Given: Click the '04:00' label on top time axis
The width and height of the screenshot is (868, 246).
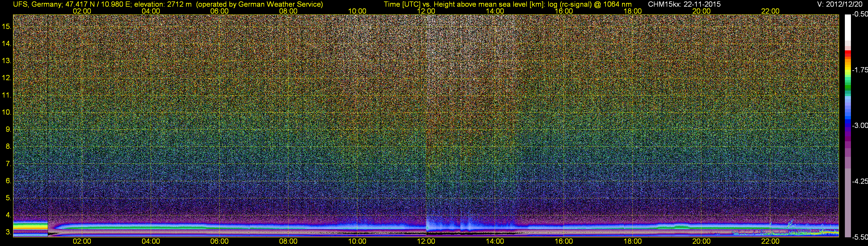Looking at the screenshot, I should pos(151,11).
